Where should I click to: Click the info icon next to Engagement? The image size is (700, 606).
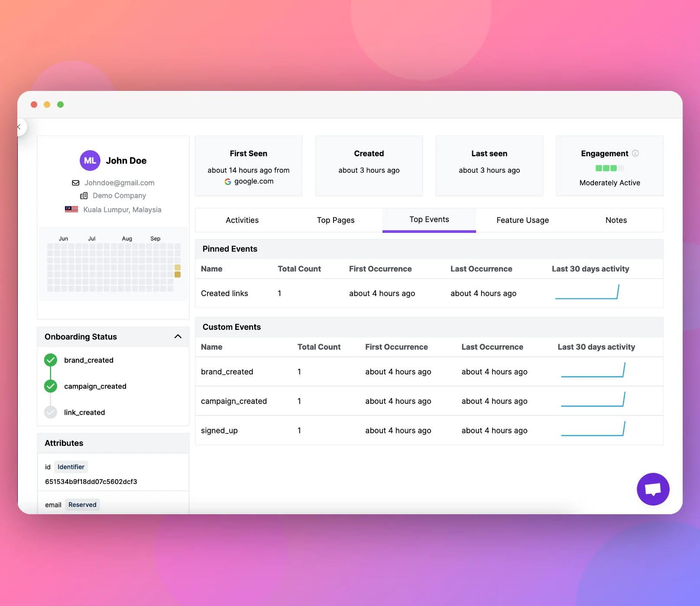[x=635, y=153]
